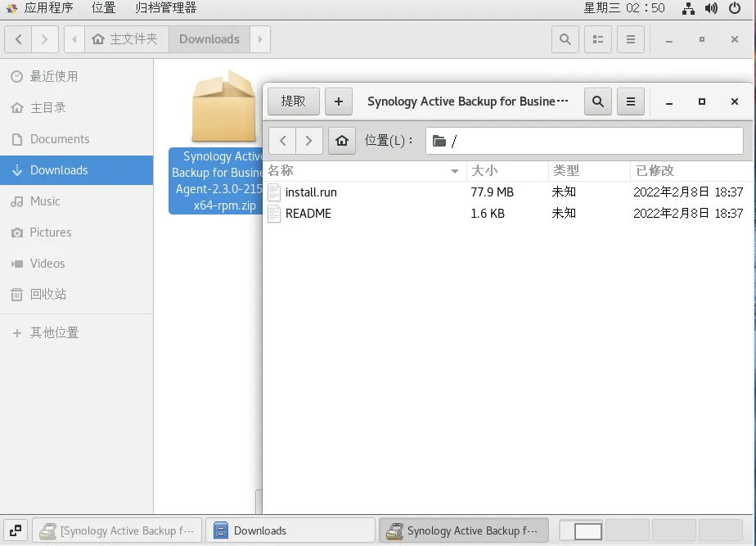This screenshot has width=756, height=546.
Task: Click 提取 extract button
Action: point(294,102)
